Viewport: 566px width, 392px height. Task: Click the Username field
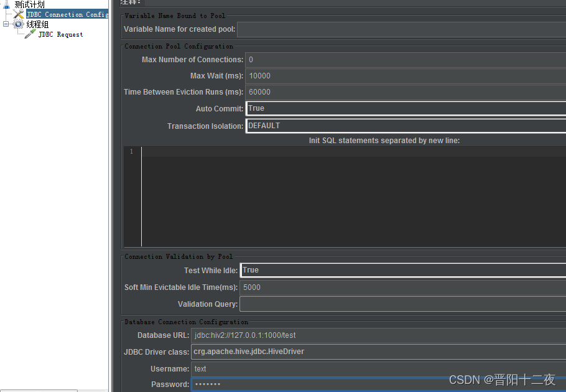point(379,369)
